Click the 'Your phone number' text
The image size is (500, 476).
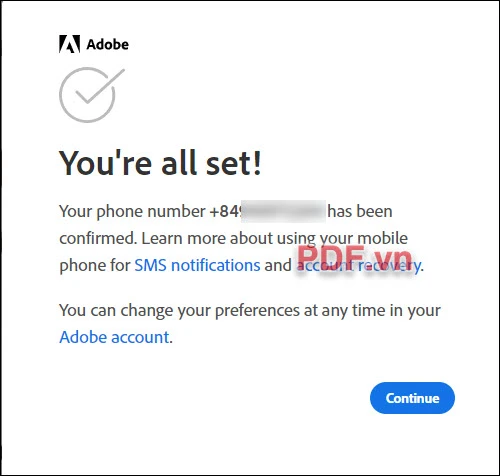132,211
